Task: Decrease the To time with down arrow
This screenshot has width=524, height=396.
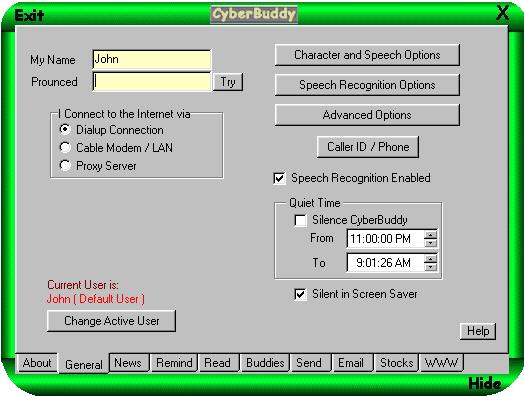Action: point(430,266)
